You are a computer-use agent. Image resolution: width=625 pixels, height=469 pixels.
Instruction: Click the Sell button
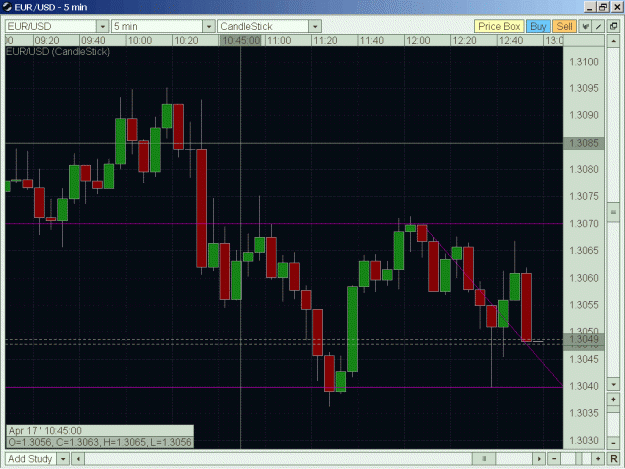point(564,26)
